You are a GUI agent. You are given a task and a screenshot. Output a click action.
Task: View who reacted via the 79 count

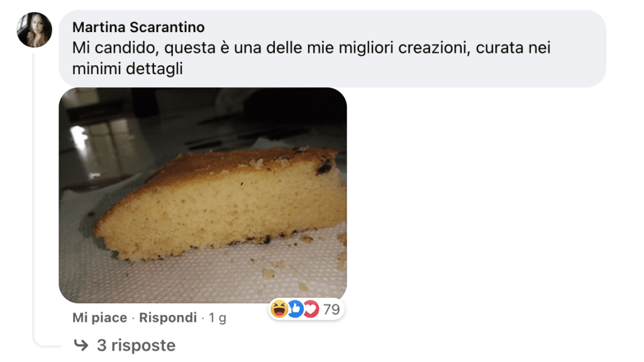tap(331, 309)
